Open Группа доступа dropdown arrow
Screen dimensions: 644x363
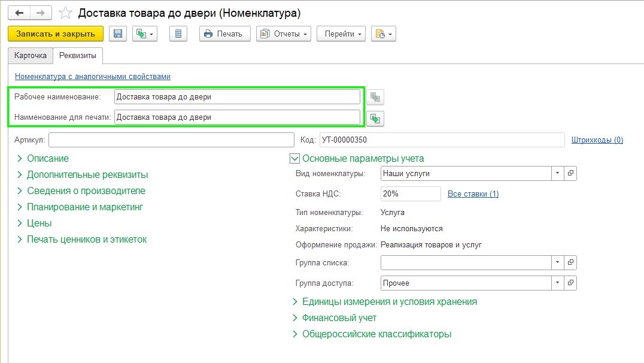point(557,283)
